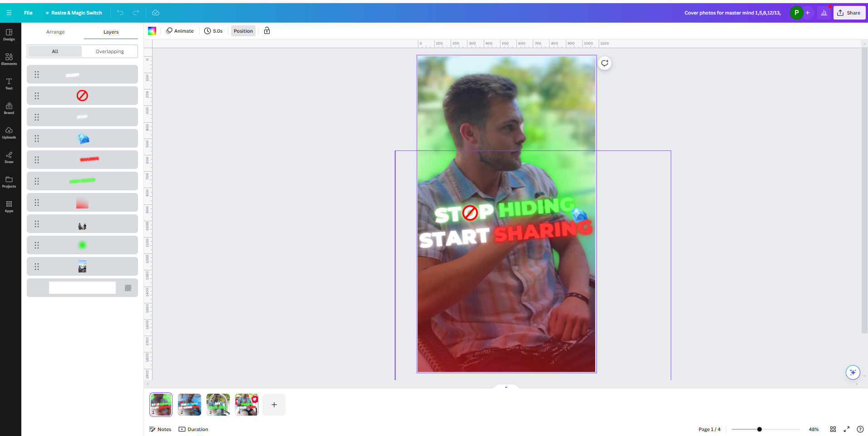Click the lock icon in toolbar
Image resolution: width=868 pixels, height=436 pixels.
[x=267, y=31]
